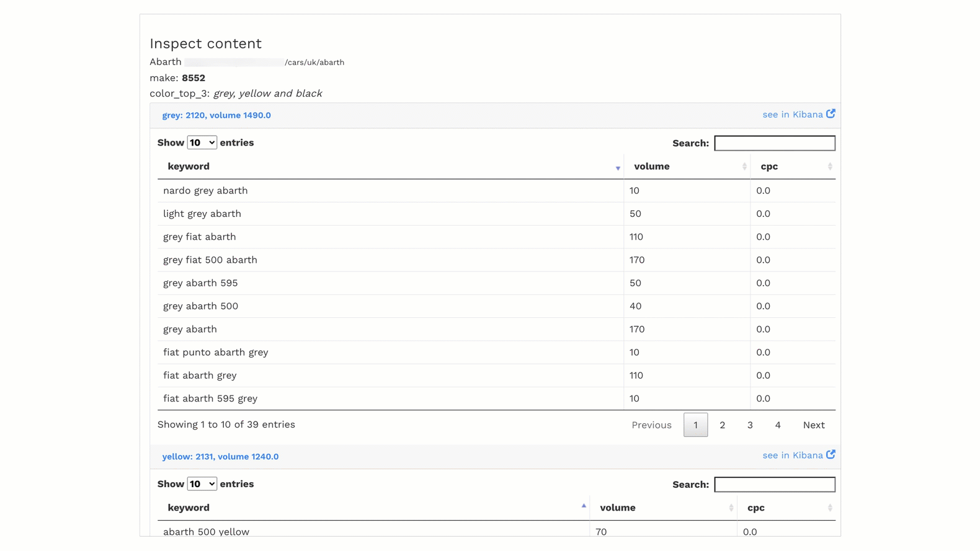This screenshot has height=551, width=980.
Task: Sort grey table by volume column
Action: pyautogui.click(x=687, y=167)
